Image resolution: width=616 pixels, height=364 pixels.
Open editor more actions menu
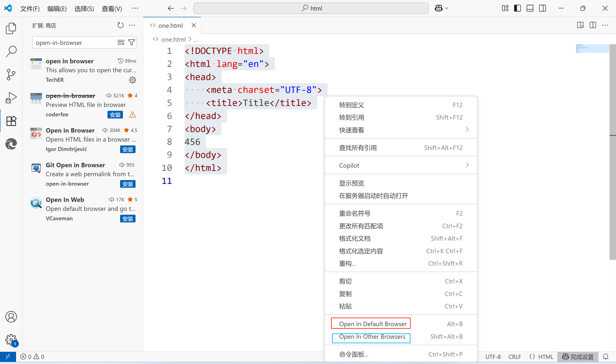pos(605,25)
